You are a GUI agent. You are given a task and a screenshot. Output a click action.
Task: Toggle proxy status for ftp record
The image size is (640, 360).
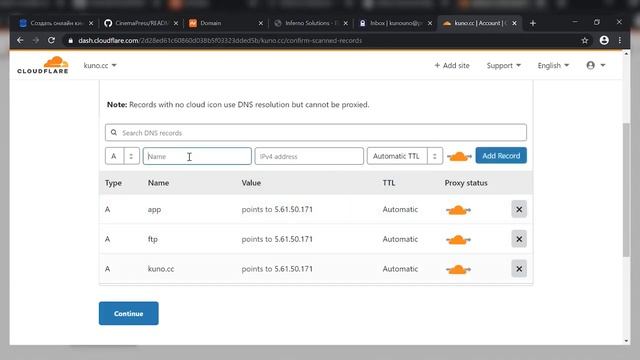click(458, 240)
